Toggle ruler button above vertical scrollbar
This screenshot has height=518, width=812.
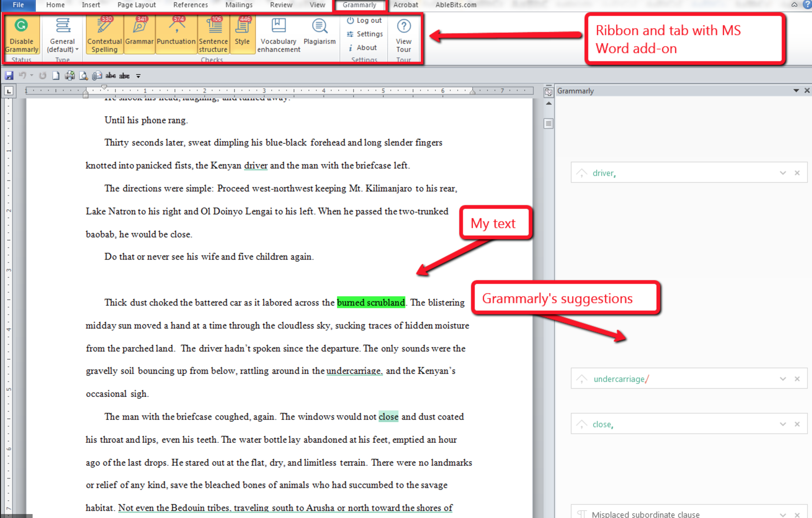pyautogui.click(x=548, y=92)
